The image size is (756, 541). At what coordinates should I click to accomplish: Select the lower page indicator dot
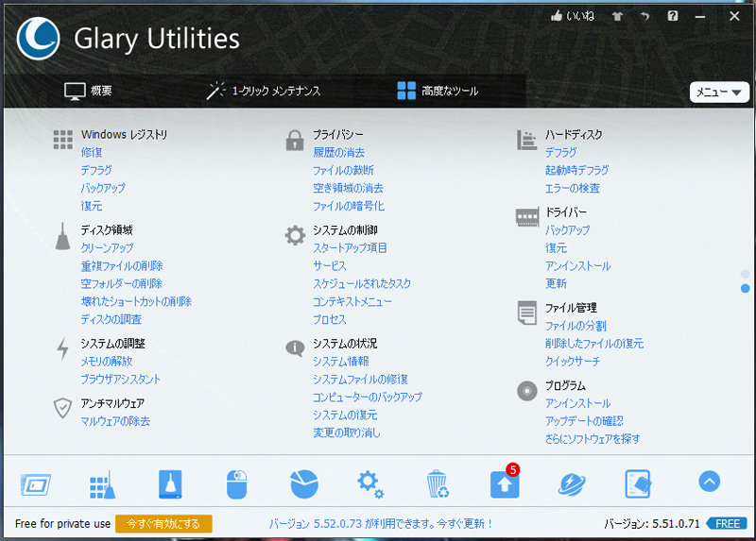(x=745, y=288)
